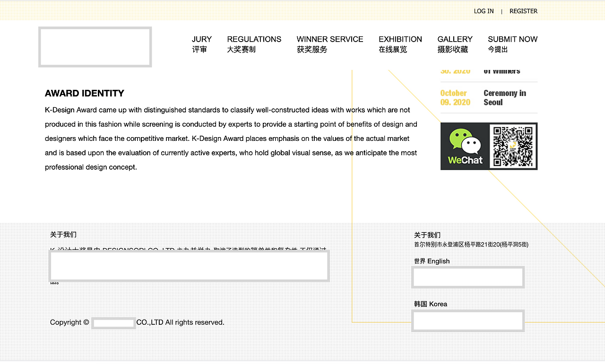605x364 pixels.
Task: Click the right footer '关于我们' heading above address
Action: pos(427,235)
